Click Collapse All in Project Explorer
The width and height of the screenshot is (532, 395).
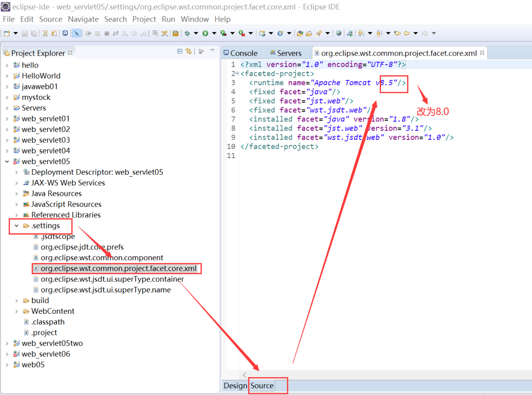coord(180,51)
